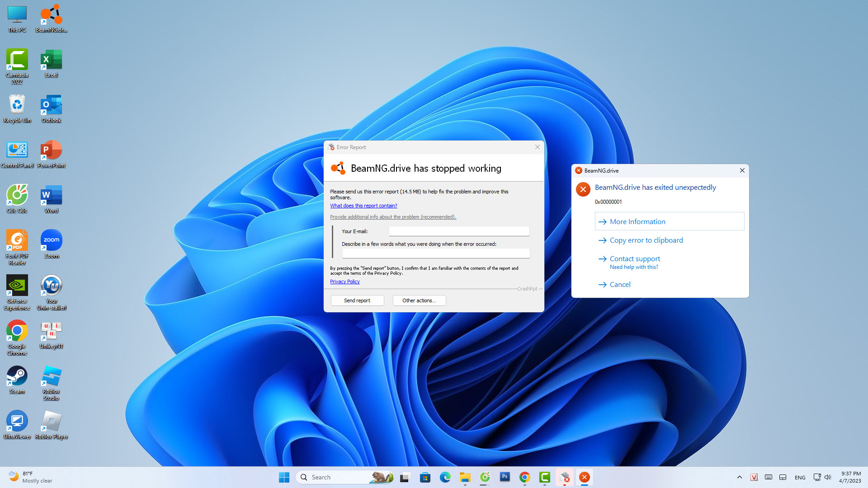868x488 pixels.
Task: Open the Privacy Policy link
Action: [344, 282]
